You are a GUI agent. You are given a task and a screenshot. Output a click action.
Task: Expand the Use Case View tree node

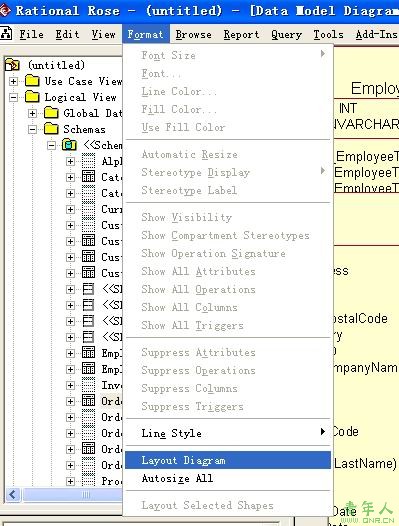pos(13,81)
